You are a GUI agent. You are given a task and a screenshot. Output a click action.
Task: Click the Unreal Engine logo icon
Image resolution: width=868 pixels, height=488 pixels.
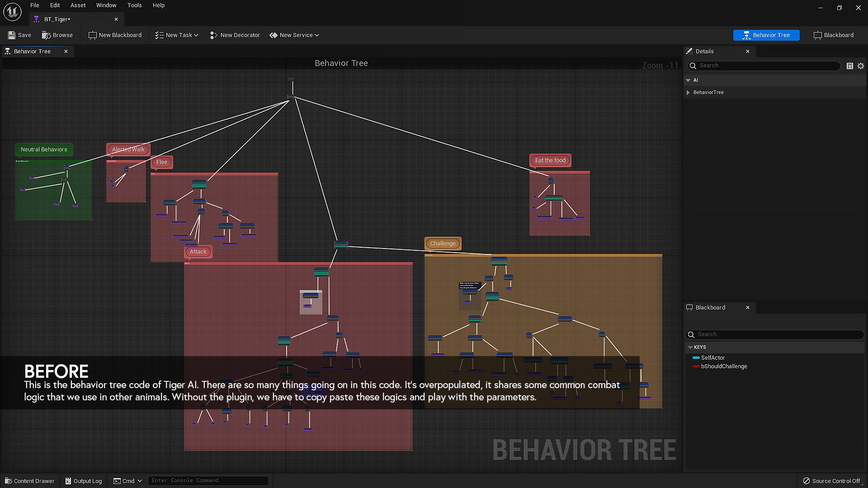coord(12,12)
